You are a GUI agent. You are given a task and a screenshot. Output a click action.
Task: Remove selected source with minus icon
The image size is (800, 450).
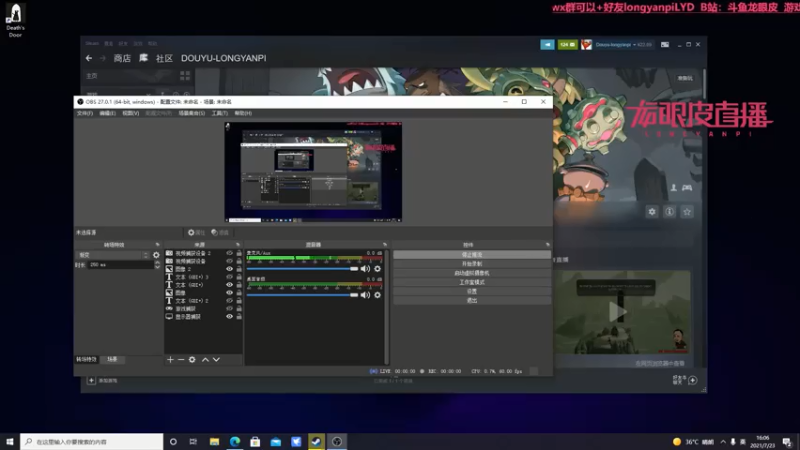click(181, 360)
